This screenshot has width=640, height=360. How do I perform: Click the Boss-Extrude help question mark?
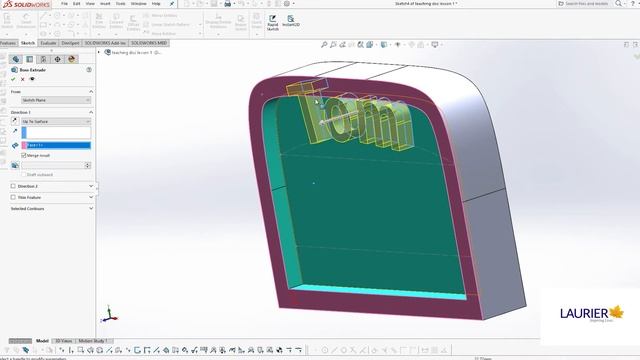tap(89, 70)
